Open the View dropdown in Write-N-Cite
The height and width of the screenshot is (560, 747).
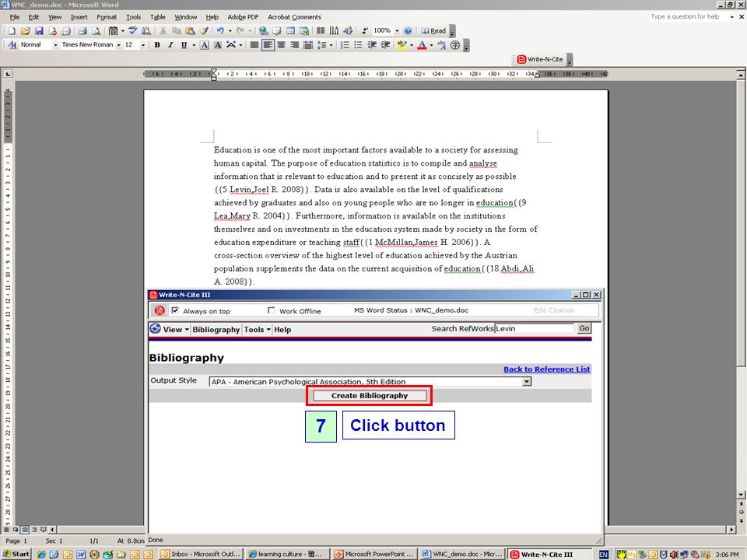tap(176, 330)
